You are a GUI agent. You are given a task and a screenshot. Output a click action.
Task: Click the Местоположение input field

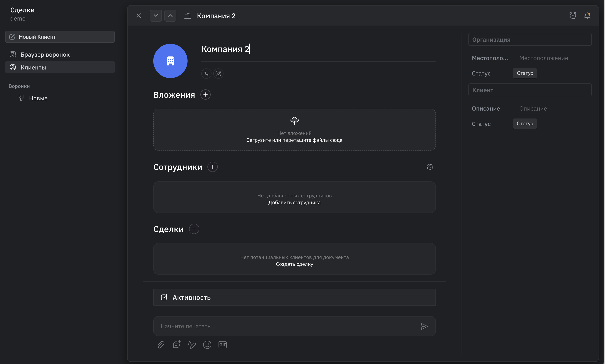point(544,58)
